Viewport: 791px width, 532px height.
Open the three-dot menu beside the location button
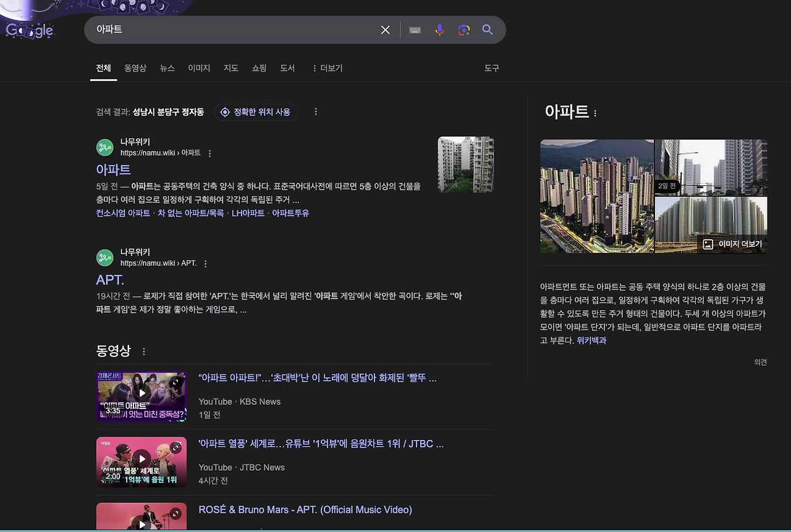316,112
